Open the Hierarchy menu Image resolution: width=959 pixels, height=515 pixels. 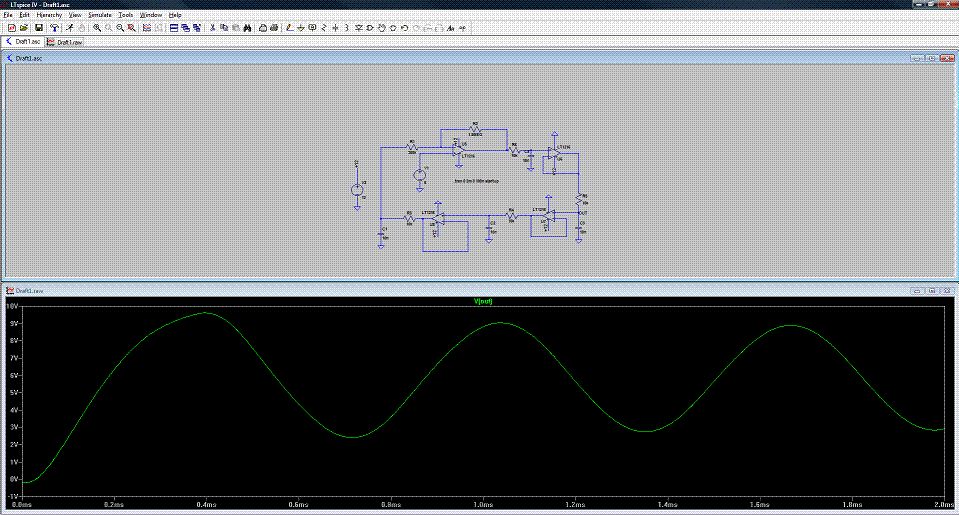click(49, 16)
